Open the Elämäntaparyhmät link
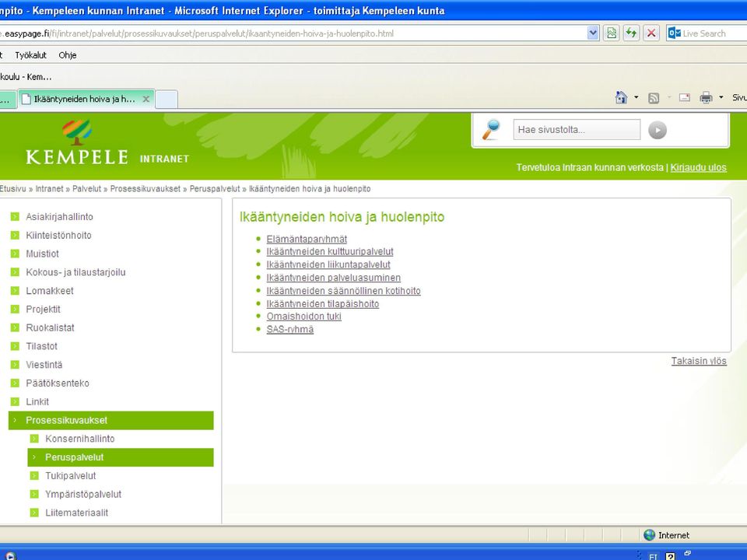This screenshot has width=747, height=560. coord(307,239)
